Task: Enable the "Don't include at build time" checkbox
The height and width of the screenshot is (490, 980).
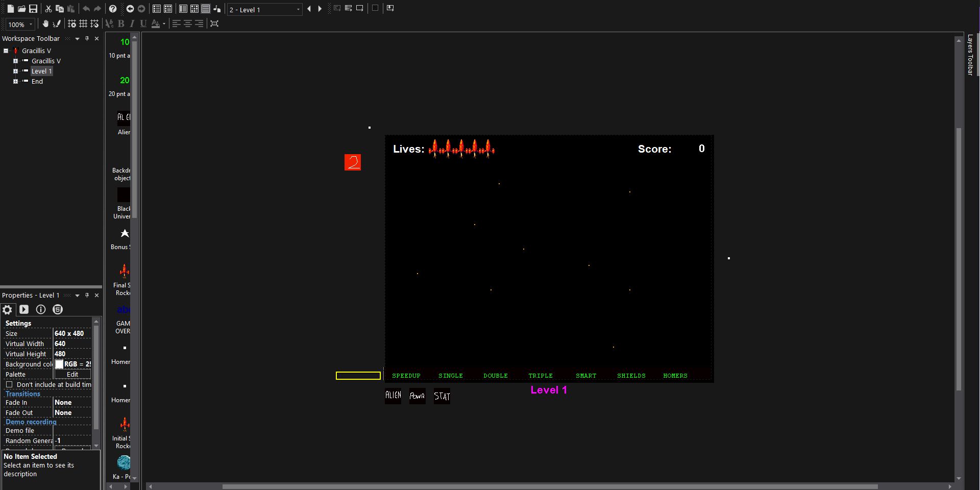Action: click(x=9, y=385)
